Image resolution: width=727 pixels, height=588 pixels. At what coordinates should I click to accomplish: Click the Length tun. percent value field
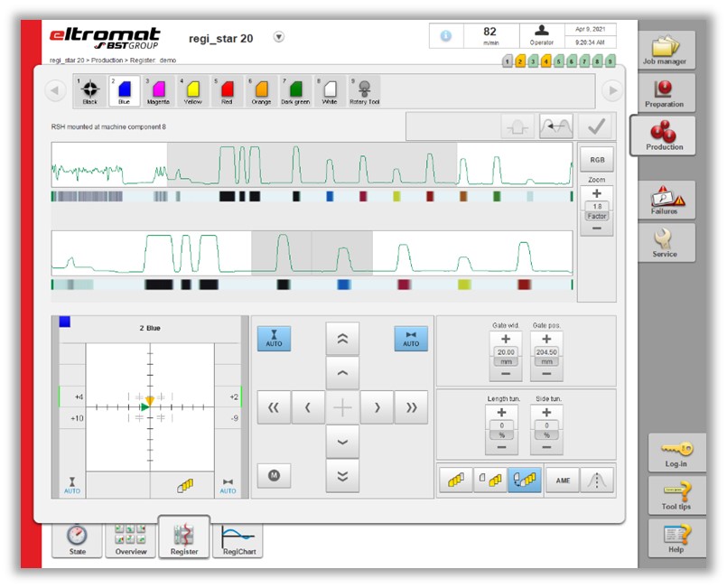point(501,425)
